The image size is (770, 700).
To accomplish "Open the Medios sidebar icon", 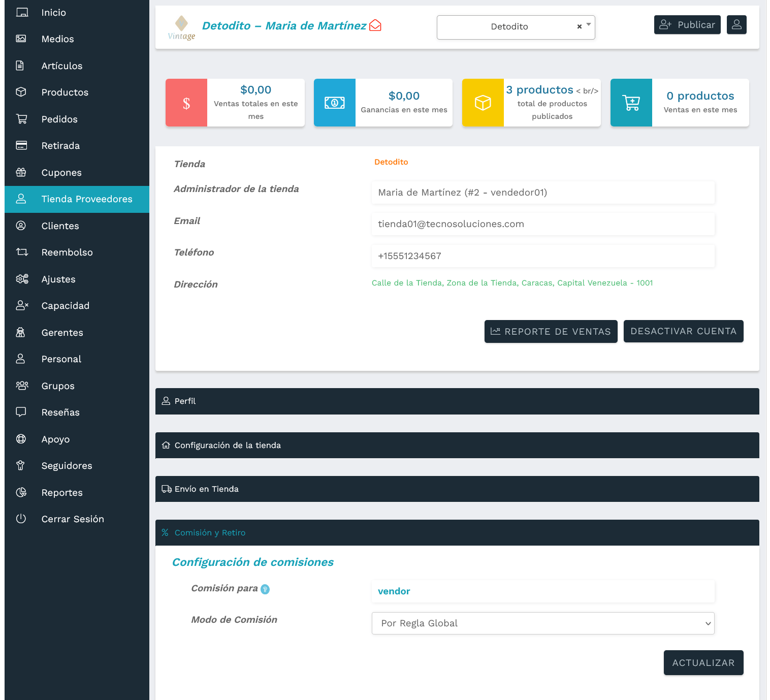I will pyautogui.click(x=22, y=39).
